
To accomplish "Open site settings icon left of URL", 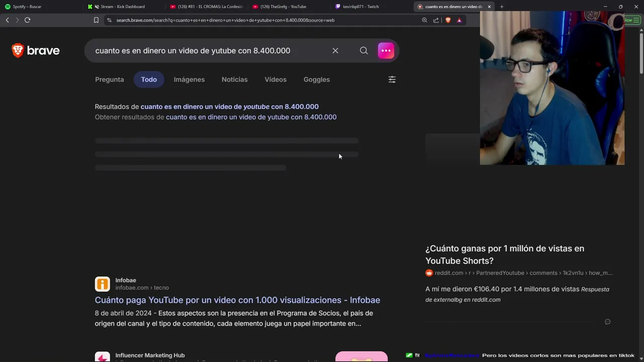I will pos(109,20).
